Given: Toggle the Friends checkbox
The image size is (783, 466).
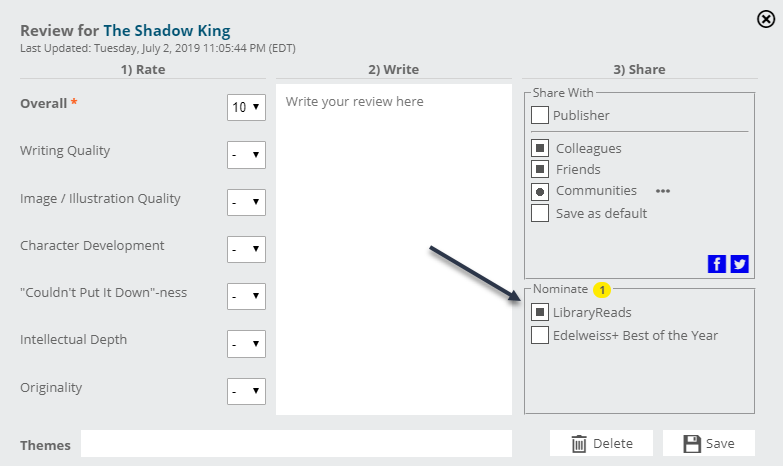Looking at the screenshot, I should point(540,169).
